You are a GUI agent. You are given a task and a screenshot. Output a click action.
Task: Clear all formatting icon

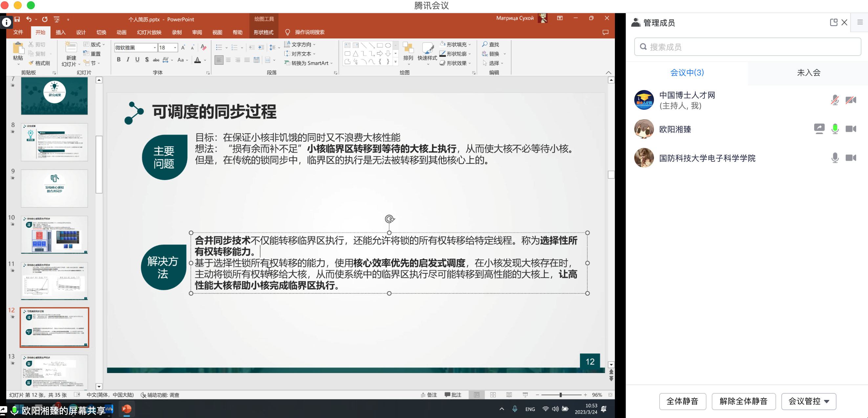tap(204, 48)
